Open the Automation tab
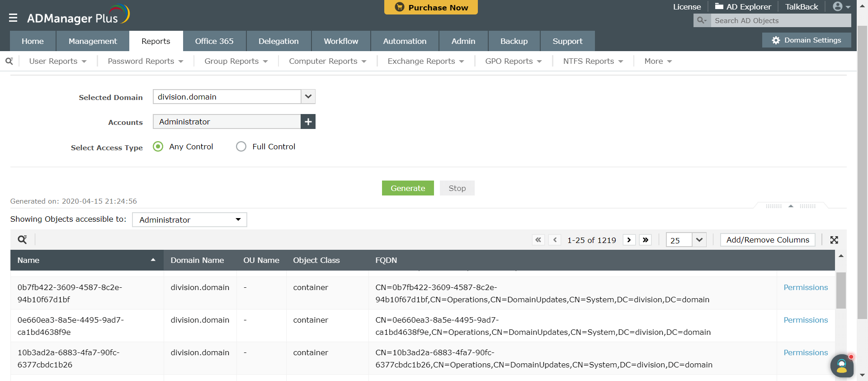 pos(405,41)
